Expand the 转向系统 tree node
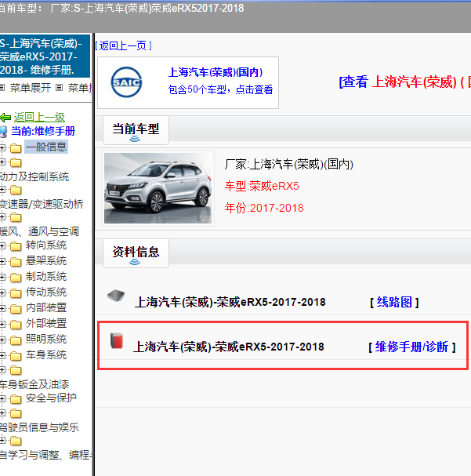This screenshot has height=476, width=471. point(2,246)
